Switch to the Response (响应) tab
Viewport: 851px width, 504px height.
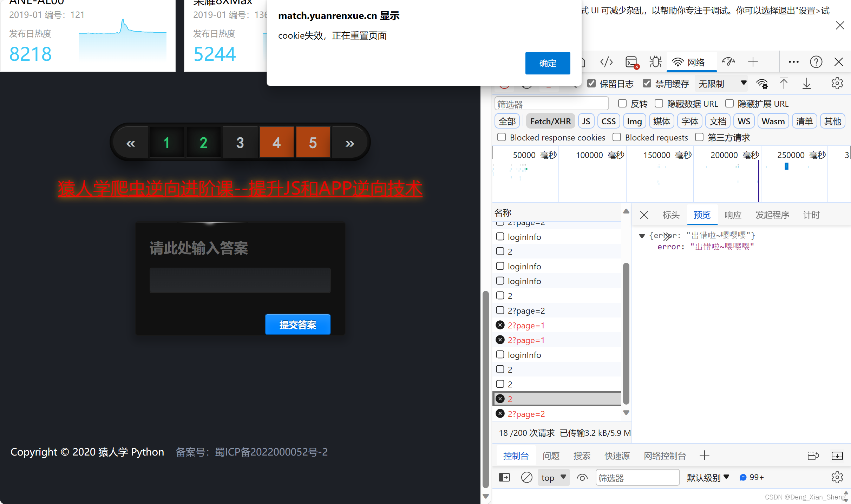tap(733, 215)
